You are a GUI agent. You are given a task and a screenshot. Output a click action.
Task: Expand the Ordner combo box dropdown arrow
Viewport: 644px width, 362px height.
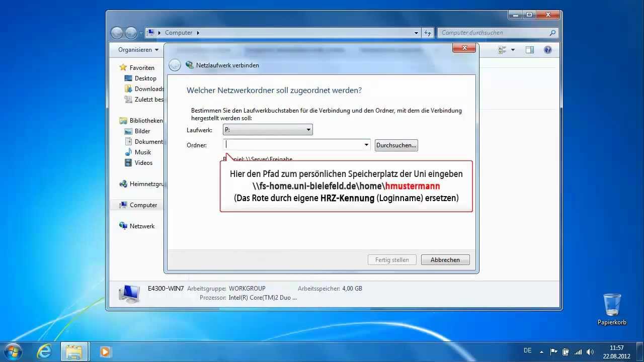(x=366, y=145)
